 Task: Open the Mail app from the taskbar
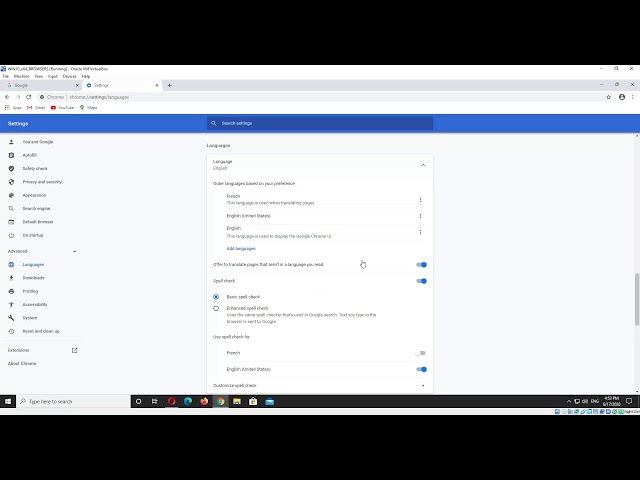[269, 402]
